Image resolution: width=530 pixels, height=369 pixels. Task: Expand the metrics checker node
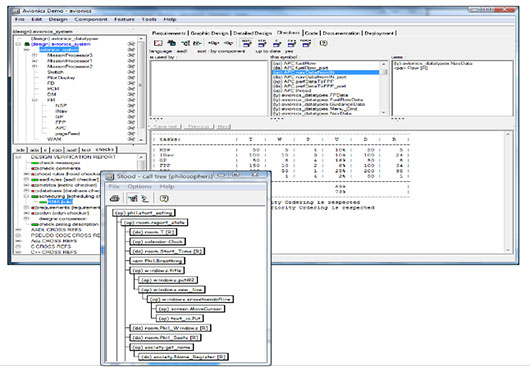click(26, 185)
